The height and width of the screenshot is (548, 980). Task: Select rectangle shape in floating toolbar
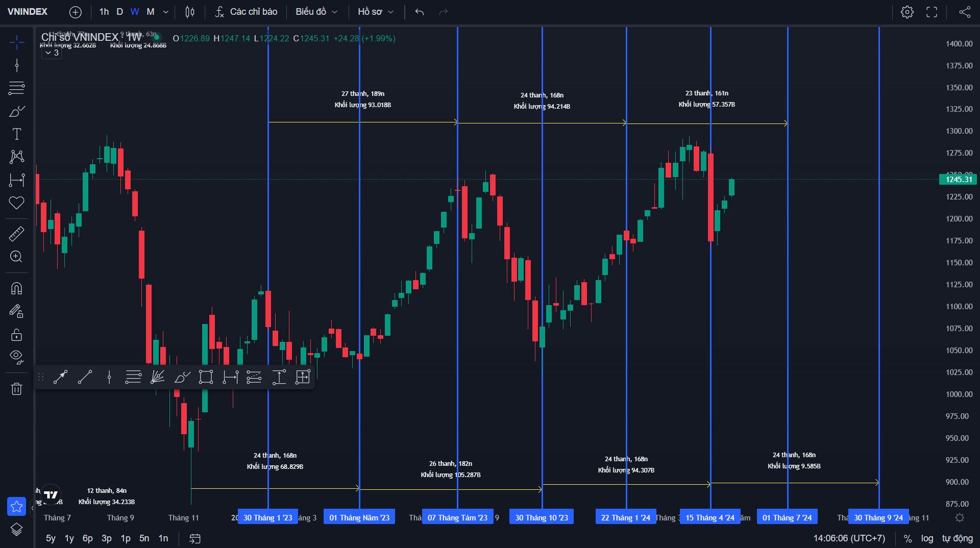coord(206,377)
